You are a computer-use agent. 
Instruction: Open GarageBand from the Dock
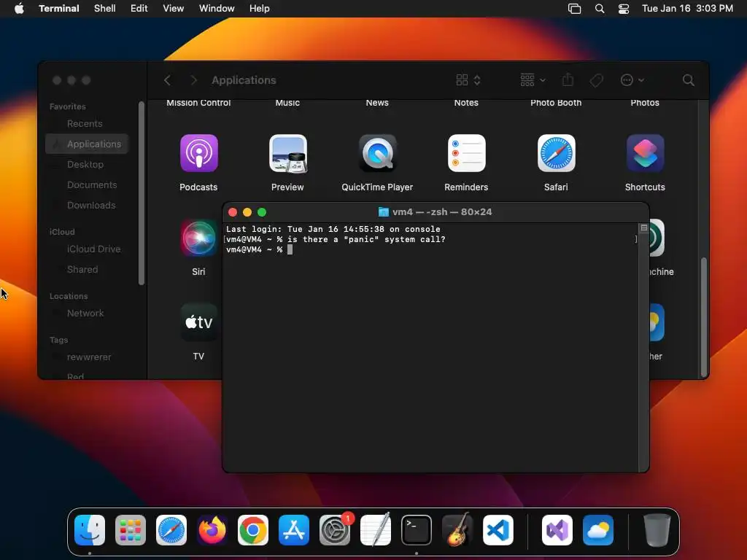coord(457,529)
